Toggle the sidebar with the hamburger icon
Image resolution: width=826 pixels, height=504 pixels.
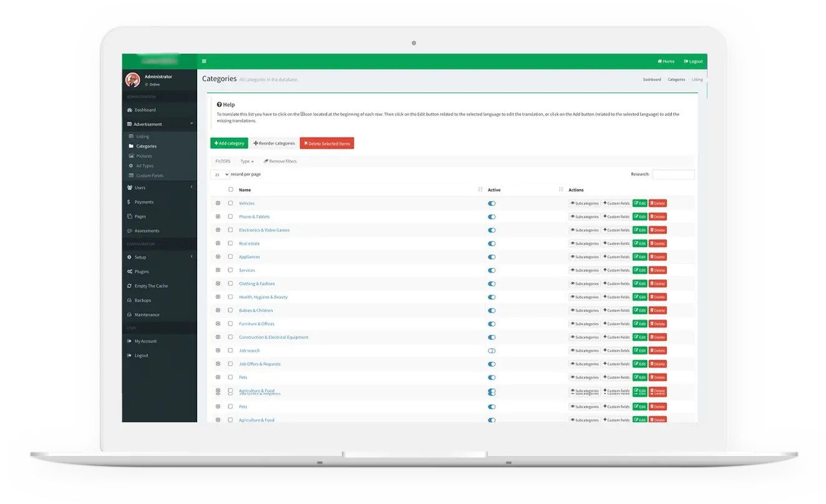204,61
